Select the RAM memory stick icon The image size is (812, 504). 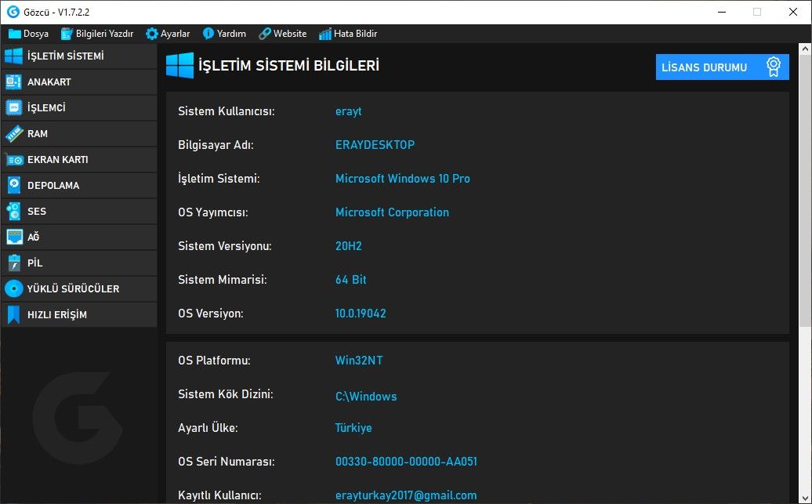click(14, 133)
